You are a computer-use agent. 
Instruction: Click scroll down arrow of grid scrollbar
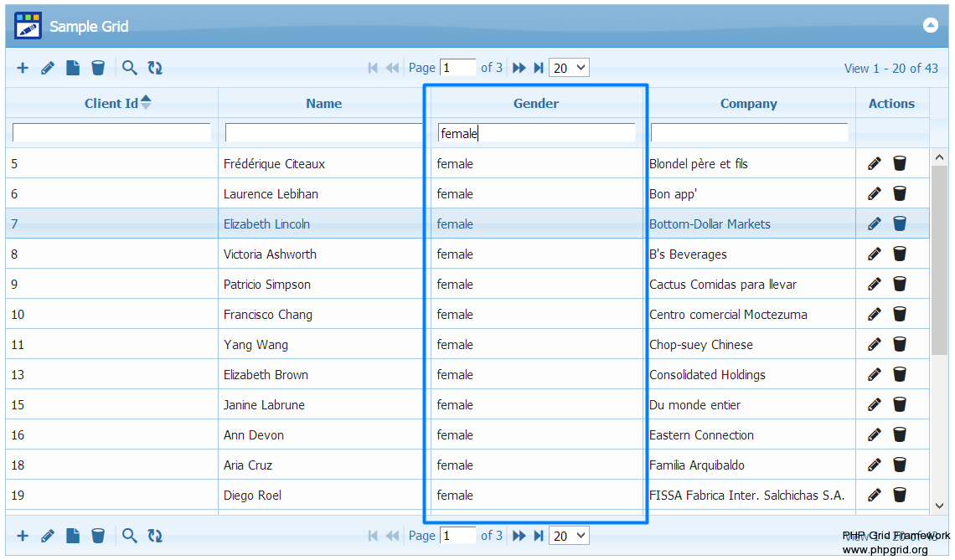pyautogui.click(x=939, y=506)
